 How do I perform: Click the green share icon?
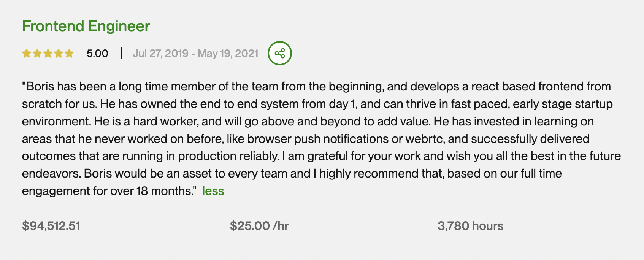click(x=280, y=53)
